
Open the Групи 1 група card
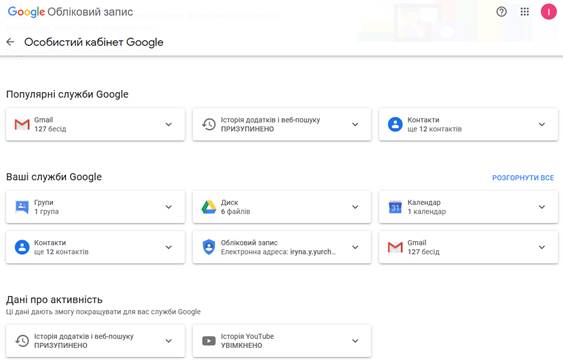(96, 207)
